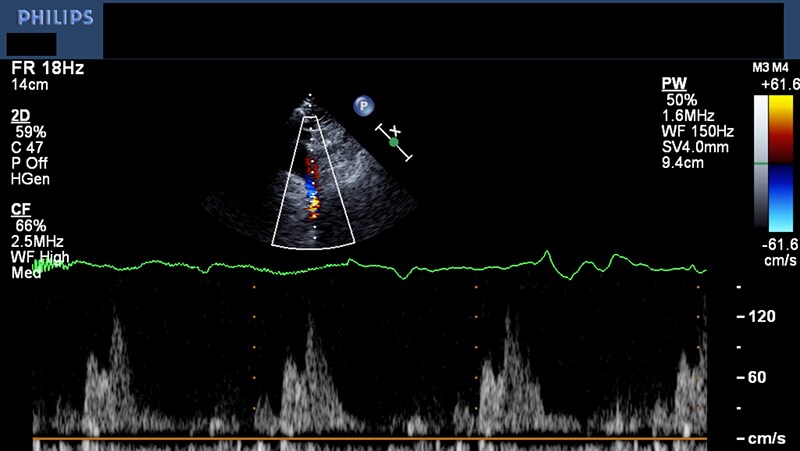This screenshot has height=451, width=800.
Task: Click the orange Doppler baseline line
Action: pos(370,438)
